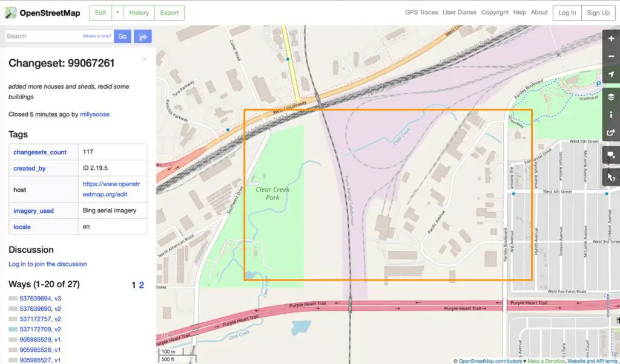Expand the Edit dropdown arrow
The image size is (620, 364).
[x=117, y=13]
